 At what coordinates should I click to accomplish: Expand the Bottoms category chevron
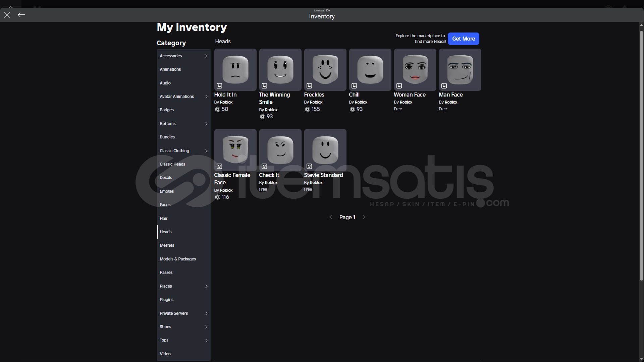point(206,124)
